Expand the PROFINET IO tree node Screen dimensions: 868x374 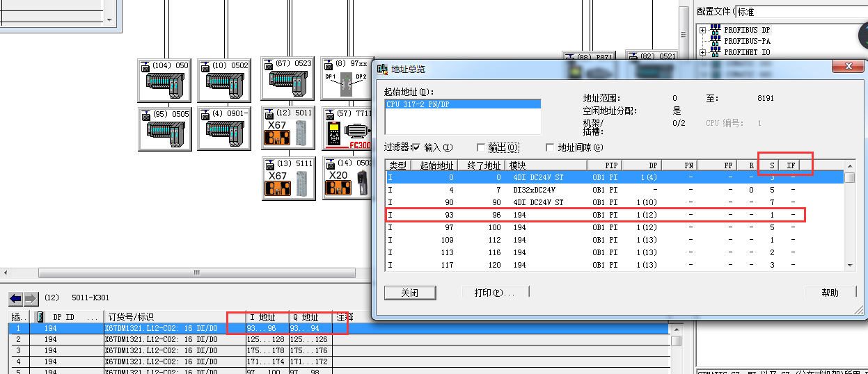click(703, 52)
